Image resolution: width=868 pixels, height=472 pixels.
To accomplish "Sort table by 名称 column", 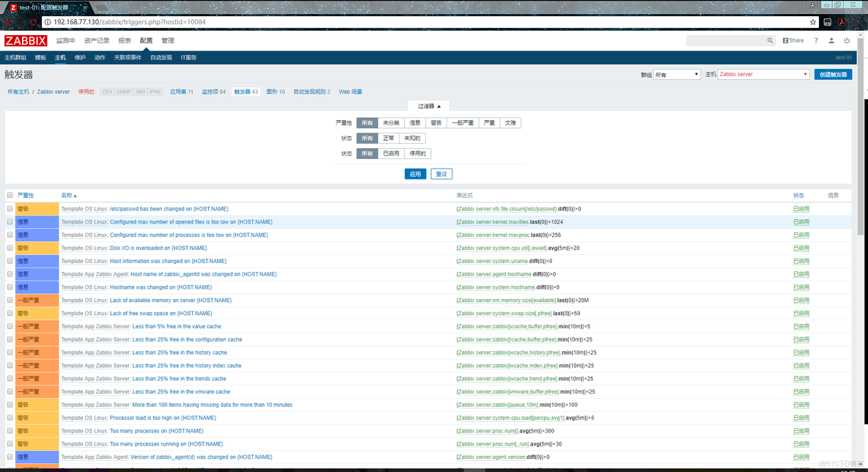I will tap(69, 196).
